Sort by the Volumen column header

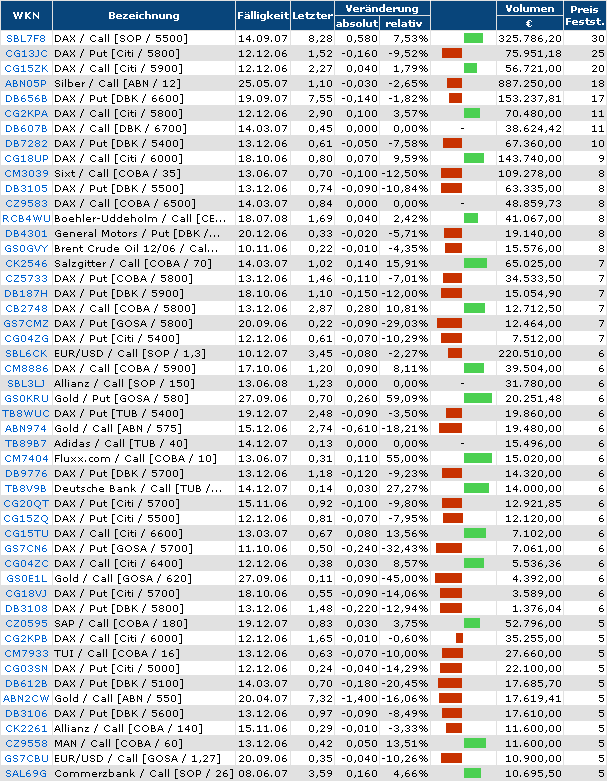530,8
